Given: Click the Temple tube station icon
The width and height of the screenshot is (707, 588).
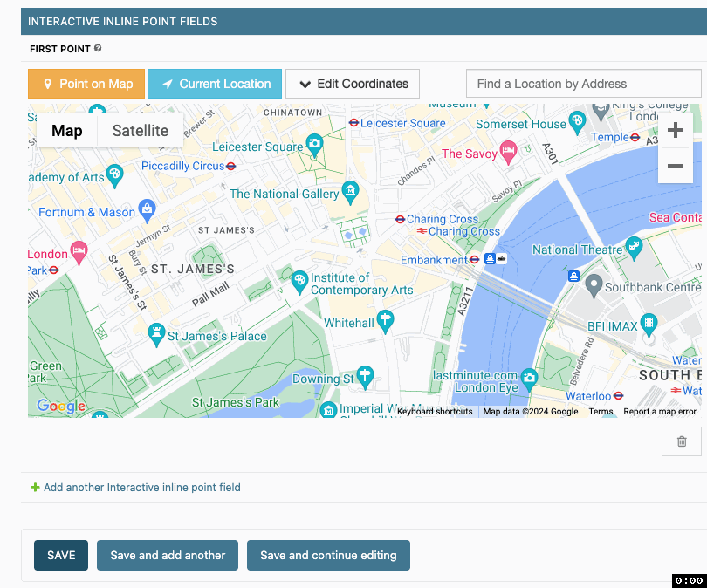Looking at the screenshot, I should [635, 138].
